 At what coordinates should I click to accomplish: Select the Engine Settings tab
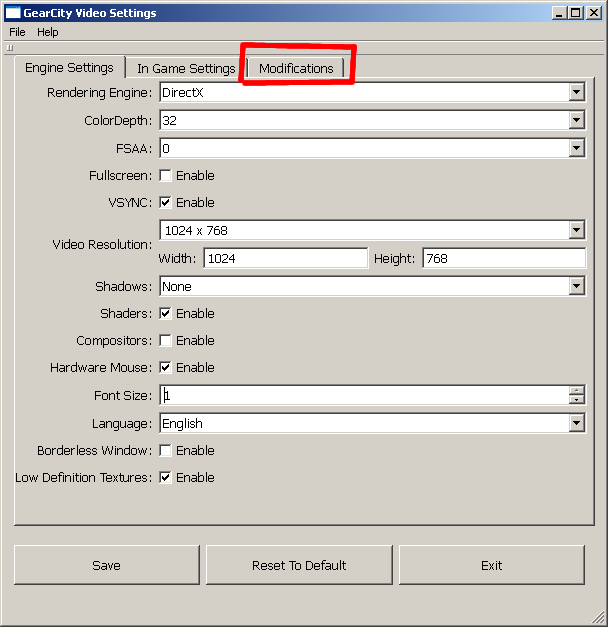click(69, 68)
